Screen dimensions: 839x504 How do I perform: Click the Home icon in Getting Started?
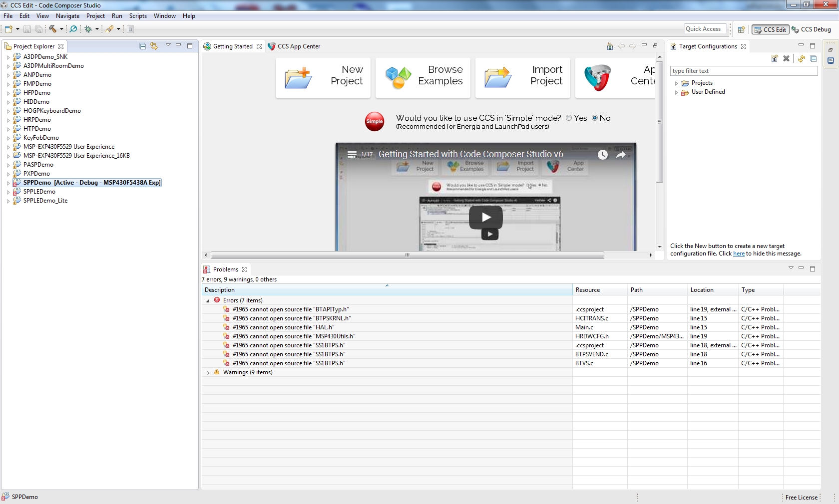tap(610, 46)
